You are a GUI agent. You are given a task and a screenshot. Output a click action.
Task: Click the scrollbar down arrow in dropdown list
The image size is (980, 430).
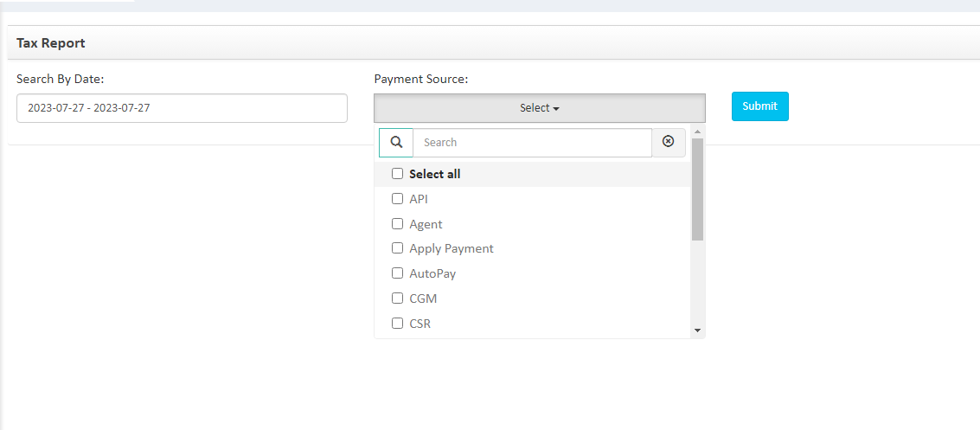coord(697,331)
